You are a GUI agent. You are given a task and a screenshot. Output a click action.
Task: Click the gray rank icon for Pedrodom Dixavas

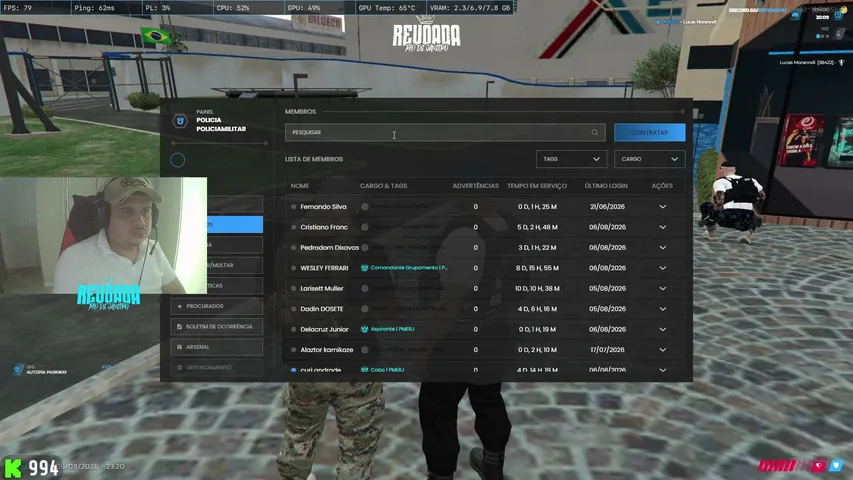pos(364,248)
